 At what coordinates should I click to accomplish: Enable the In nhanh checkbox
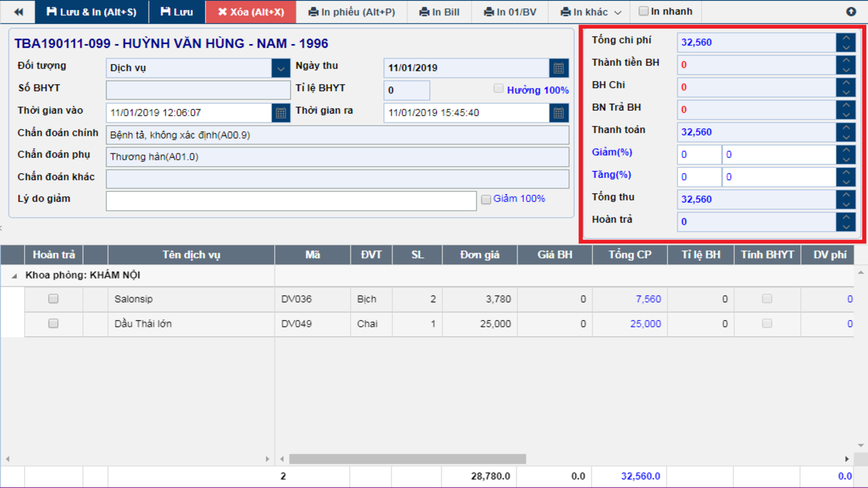click(643, 11)
